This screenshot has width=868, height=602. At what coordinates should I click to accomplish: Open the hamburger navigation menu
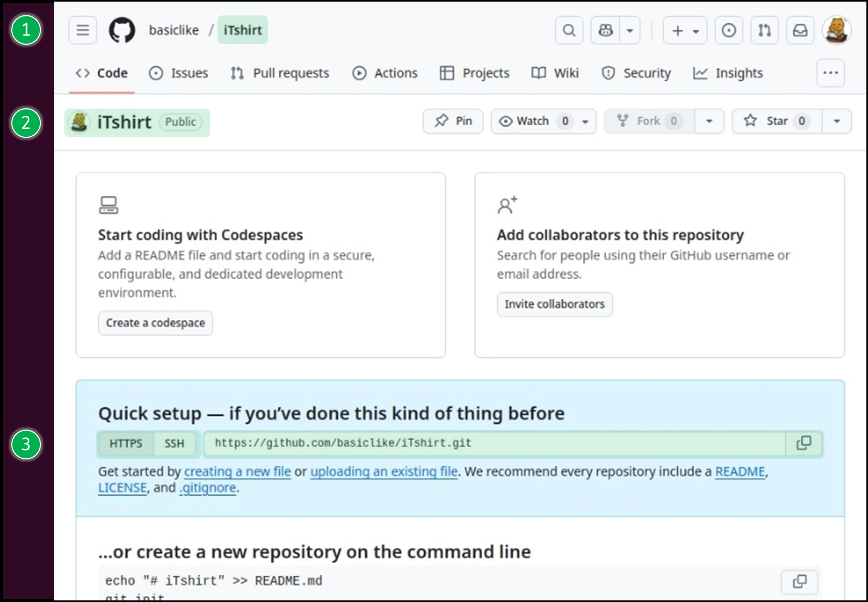pyautogui.click(x=82, y=30)
